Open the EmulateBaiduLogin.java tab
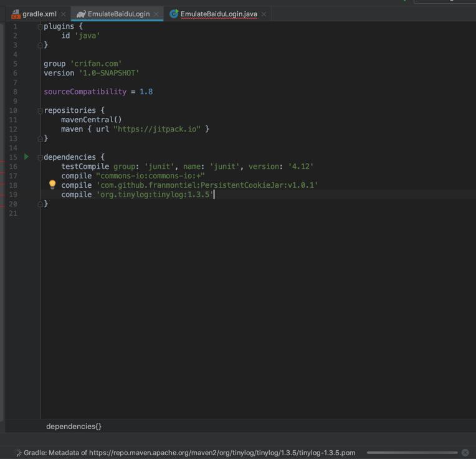 tap(218, 14)
